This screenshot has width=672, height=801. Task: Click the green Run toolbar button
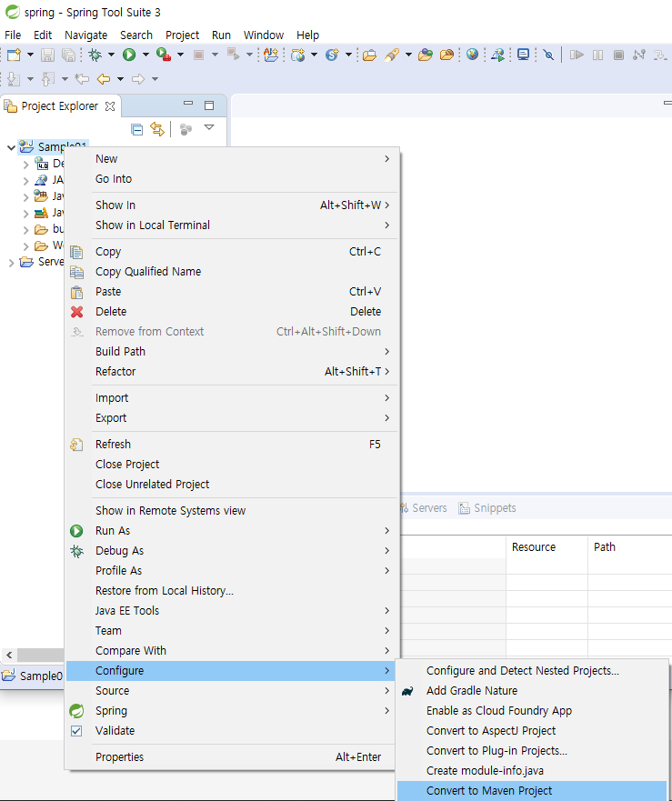[x=129, y=55]
